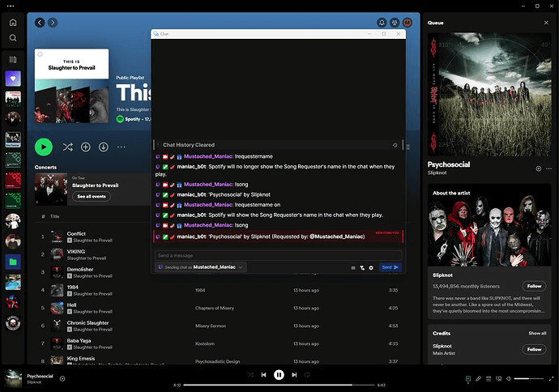This screenshot has height=392, width=559.
Task: Open Search in Spotify sidebar
Action: (13, 38)
